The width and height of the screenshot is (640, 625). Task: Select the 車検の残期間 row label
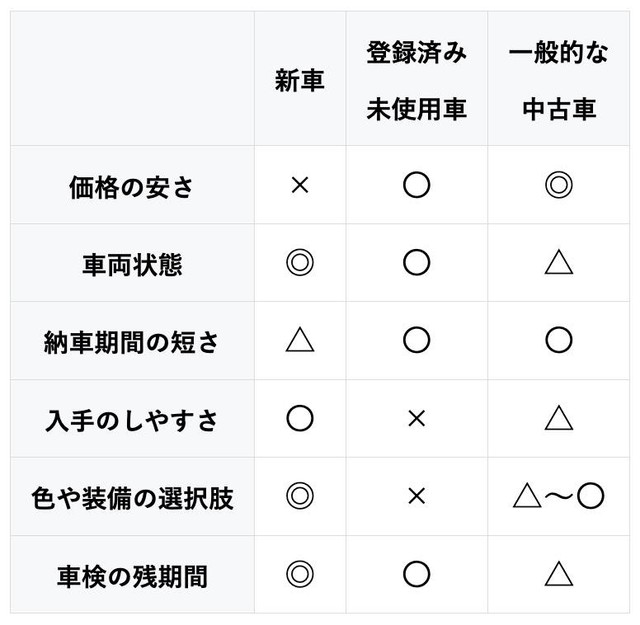point(132,575)
